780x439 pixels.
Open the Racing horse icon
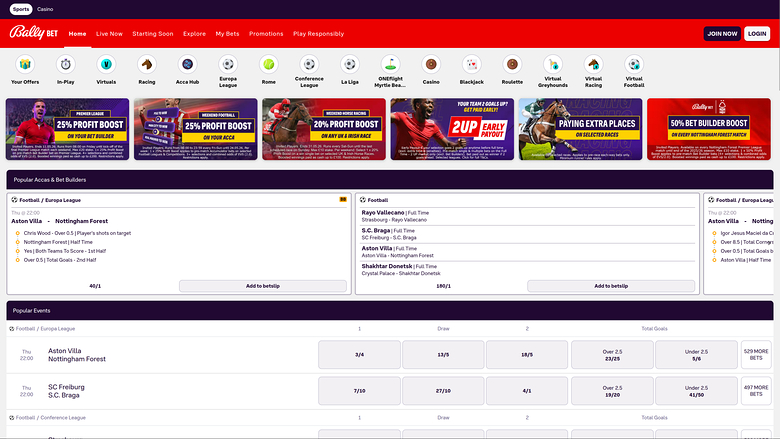pos(147,65)
